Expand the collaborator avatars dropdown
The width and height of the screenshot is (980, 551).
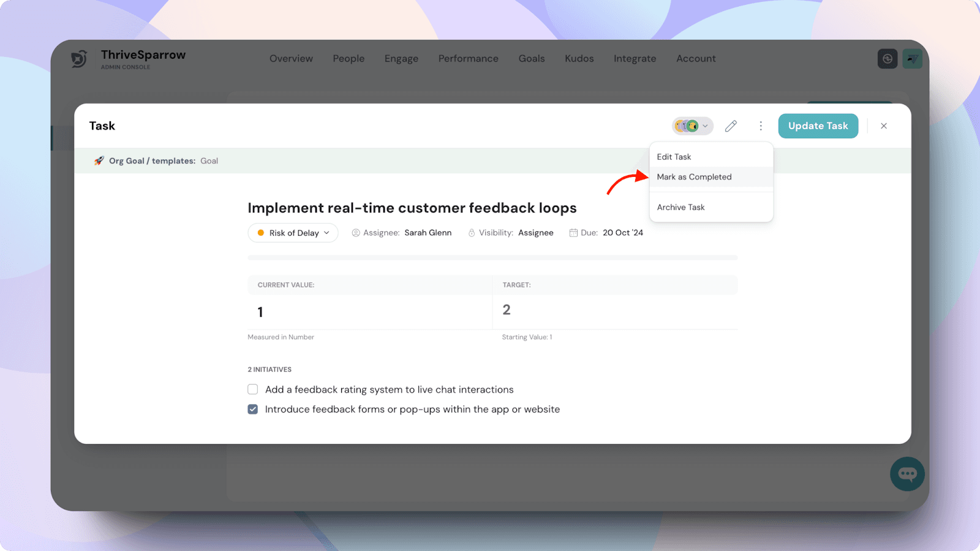[693, 126]
